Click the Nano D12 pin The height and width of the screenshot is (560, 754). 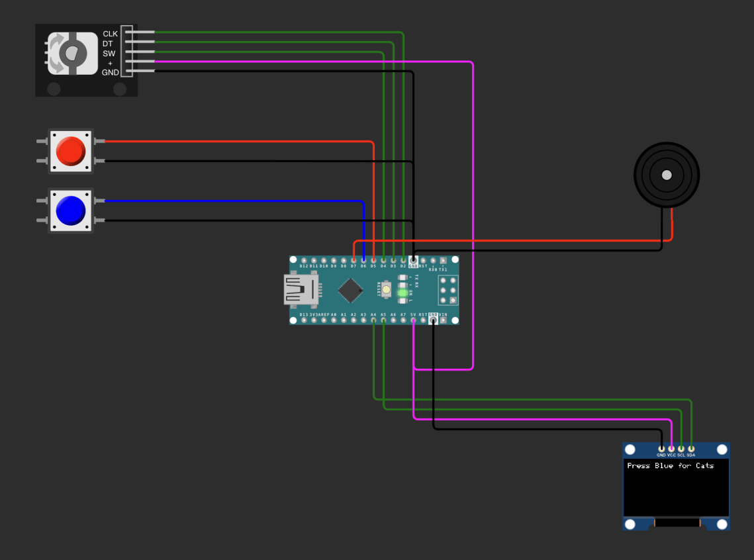[304, 261]
